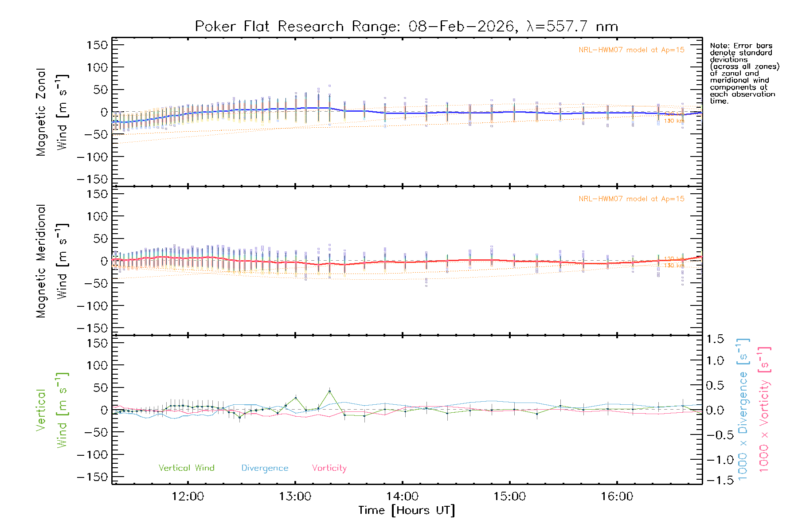The width and height of the screenshot is (798, 532).
Task: Click the NRL-HWM07 model label in zonal panel
Action: point(631,50)
